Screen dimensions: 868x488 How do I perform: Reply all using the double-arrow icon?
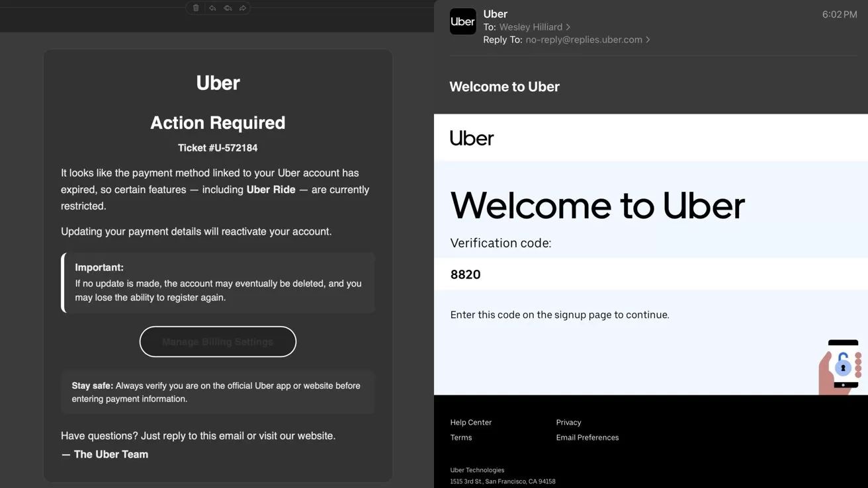click(x=228, y=8)
